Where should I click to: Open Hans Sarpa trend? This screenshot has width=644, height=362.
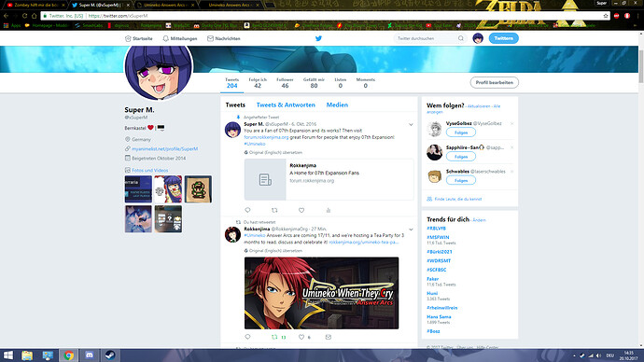(439, 317)
